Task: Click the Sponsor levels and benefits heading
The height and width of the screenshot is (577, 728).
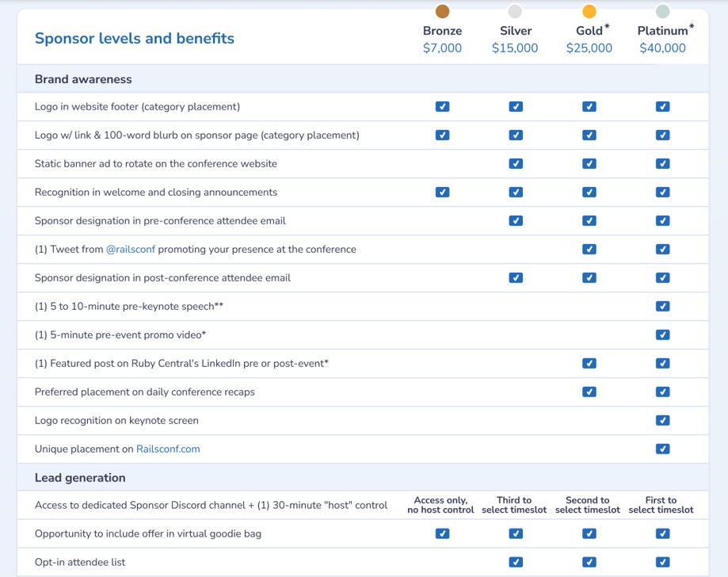Action: point(135,38)
